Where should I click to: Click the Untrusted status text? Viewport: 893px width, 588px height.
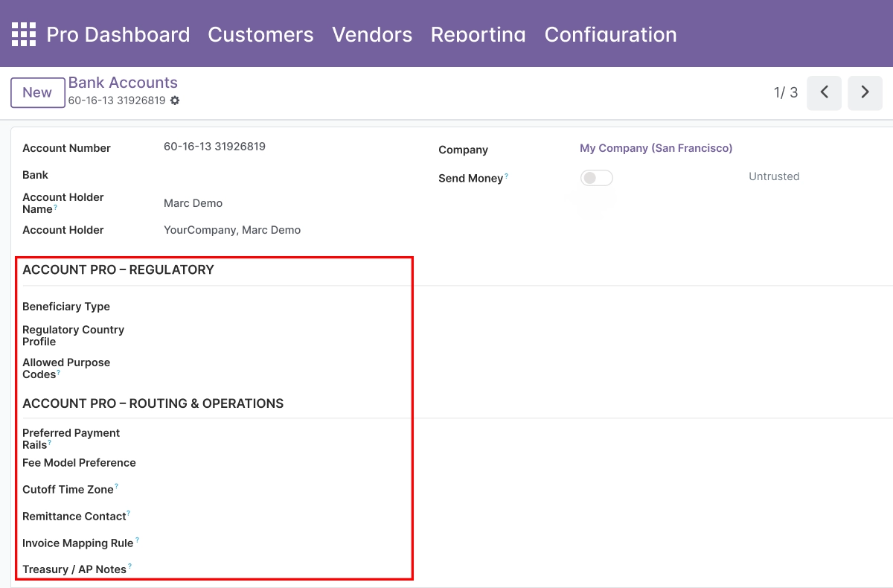click(x=774, y=176)
